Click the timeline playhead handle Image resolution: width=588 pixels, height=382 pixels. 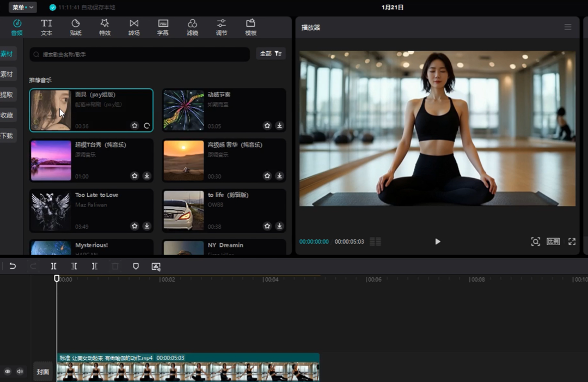point(57,278)
